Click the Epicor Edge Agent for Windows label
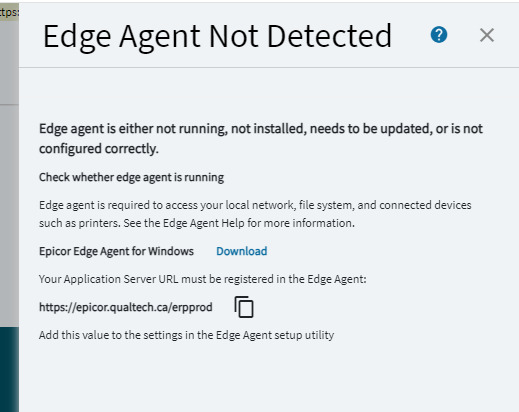Image resolution: width=519 pixels, height=412 pixels. point(116,251)
